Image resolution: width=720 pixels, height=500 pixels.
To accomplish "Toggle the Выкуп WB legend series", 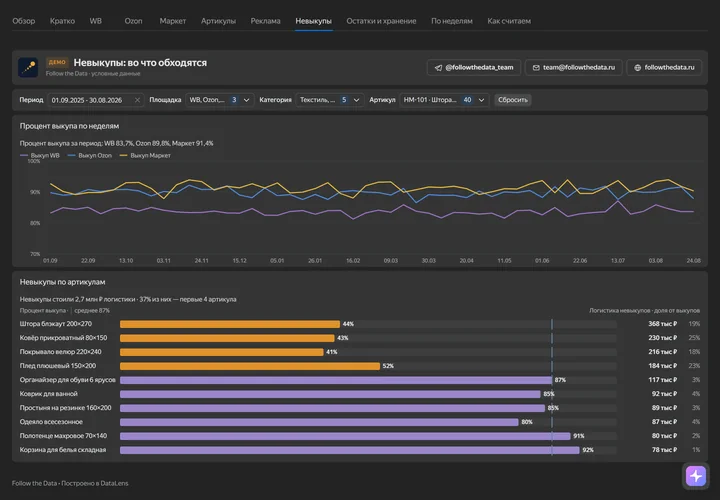I will 40,156.
